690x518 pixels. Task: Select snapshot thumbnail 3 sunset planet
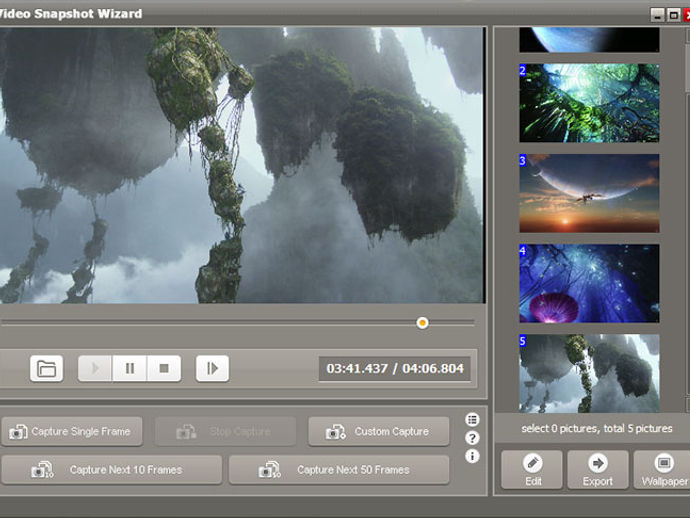pyautogui.click(x=589, y=193)
